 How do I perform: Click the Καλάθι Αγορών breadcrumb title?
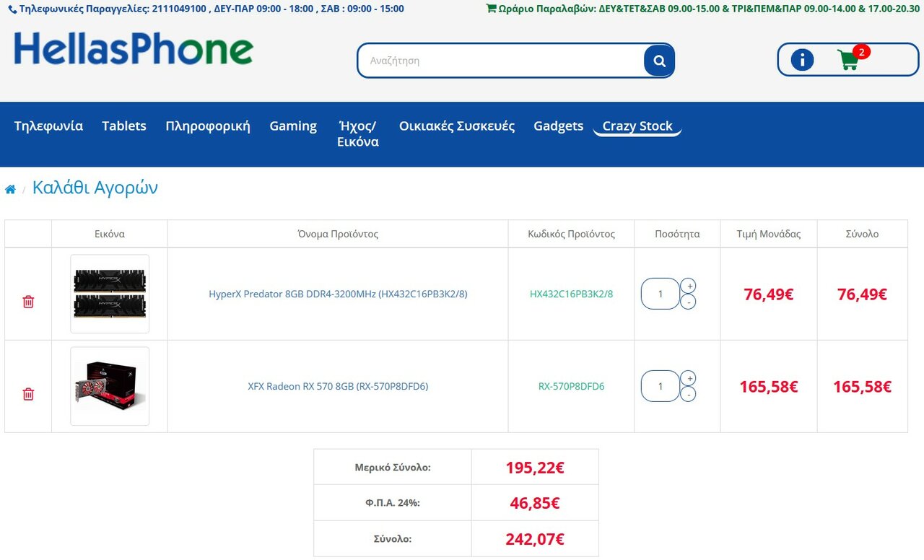[95, 188]
